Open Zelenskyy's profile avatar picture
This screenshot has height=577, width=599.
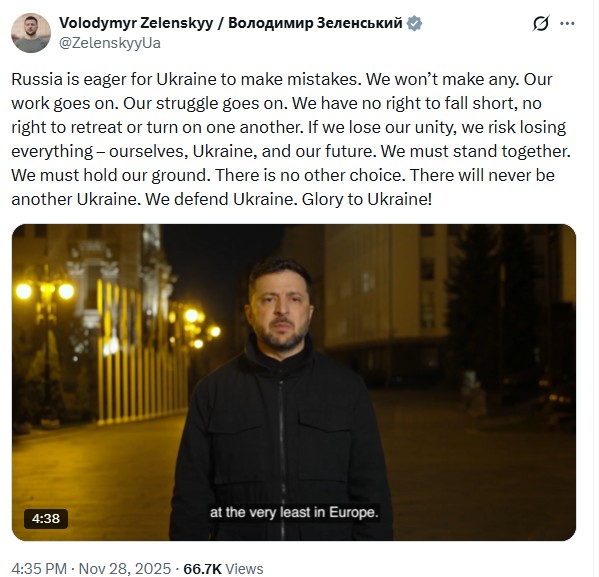(x=31, y=32)
